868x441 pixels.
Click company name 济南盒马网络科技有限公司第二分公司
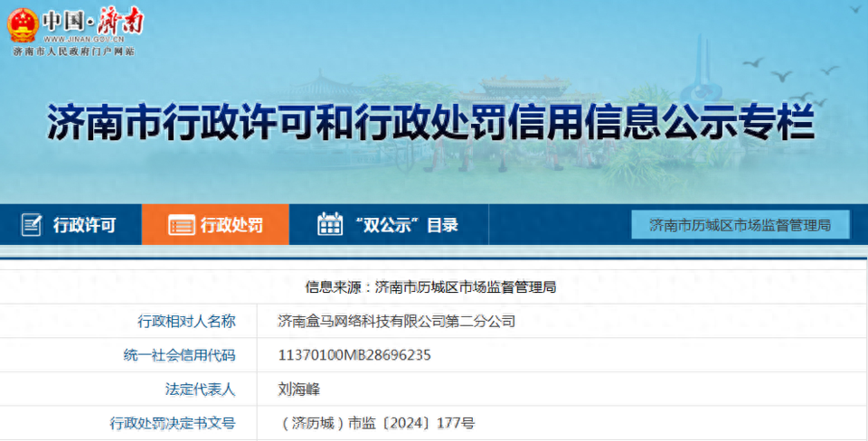397,321
